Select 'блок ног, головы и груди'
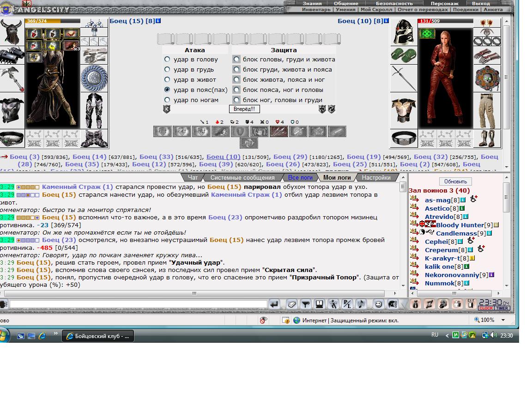This screenshot has width=532, height=399. click(x=236, y=100)
